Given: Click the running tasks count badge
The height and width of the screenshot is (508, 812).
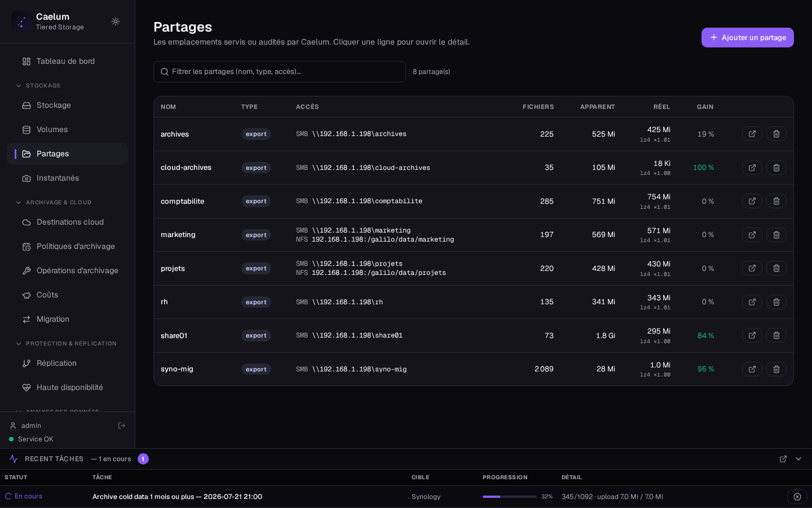Looking at the screenshot, I should click(143, 459).
